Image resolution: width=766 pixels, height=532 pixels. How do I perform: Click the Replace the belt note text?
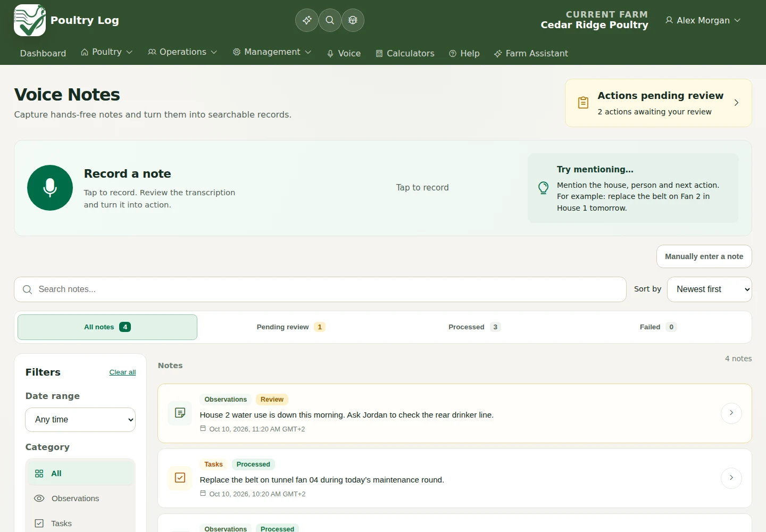(x=322, y=480)
